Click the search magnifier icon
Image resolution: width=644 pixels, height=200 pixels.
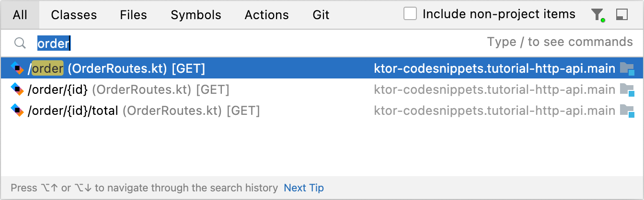tap(20, 44)
